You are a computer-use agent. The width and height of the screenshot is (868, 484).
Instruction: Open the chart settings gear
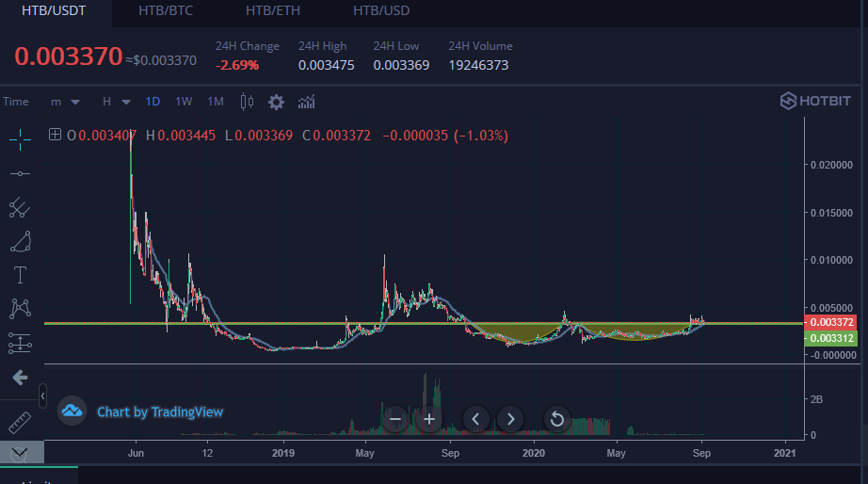[276, 102]
